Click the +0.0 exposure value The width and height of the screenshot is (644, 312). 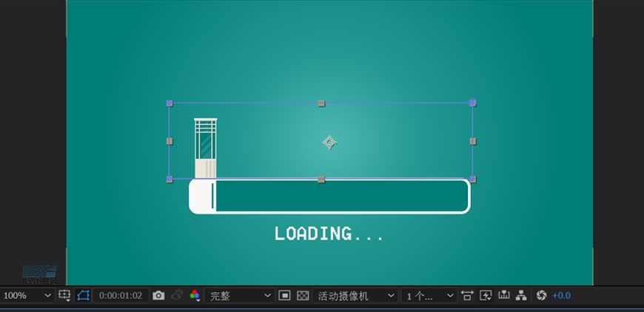point(561,296)
